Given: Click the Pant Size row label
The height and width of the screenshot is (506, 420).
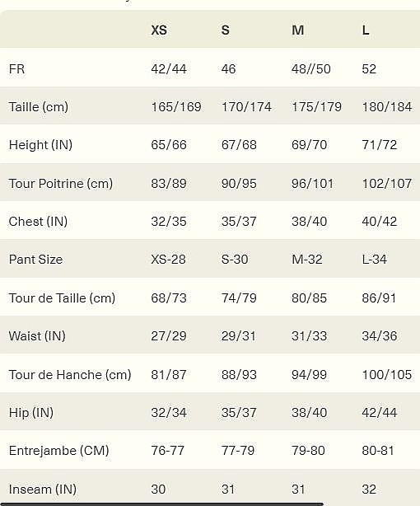Looking at the screenshot, I should click(x=35, y=260).
